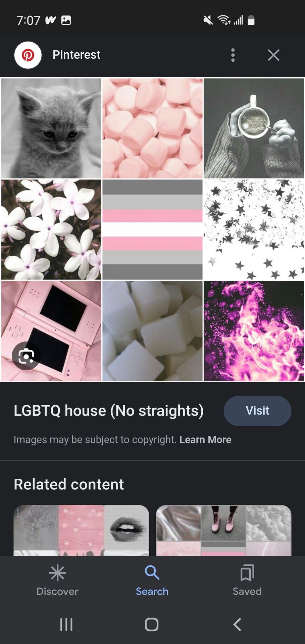The image size is (305, 644).
Task: Tap the Google Lens search icon
Action: [26, 356]
